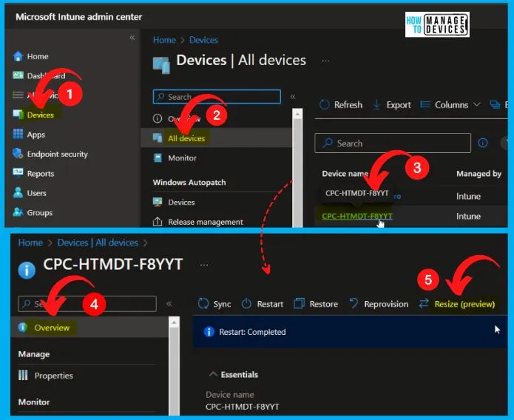This screenshot has height=420, width=514.
Task: Refresh the All devices list
Action: [341, 105]
